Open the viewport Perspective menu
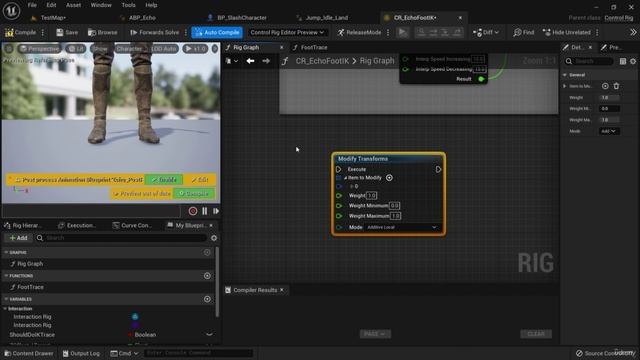The height and width of the screenshot is (360, 640). click(x=39, y=49)
